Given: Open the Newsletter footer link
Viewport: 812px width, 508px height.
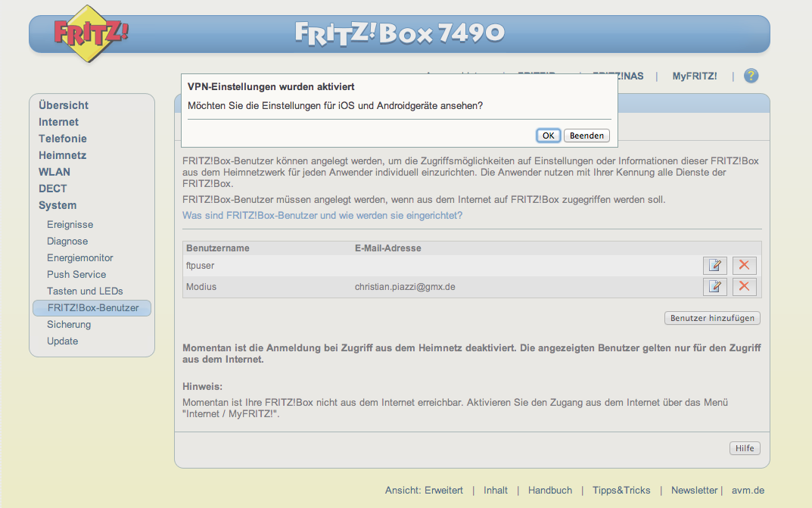Looking at the screenshot, I should click(695, 491).
